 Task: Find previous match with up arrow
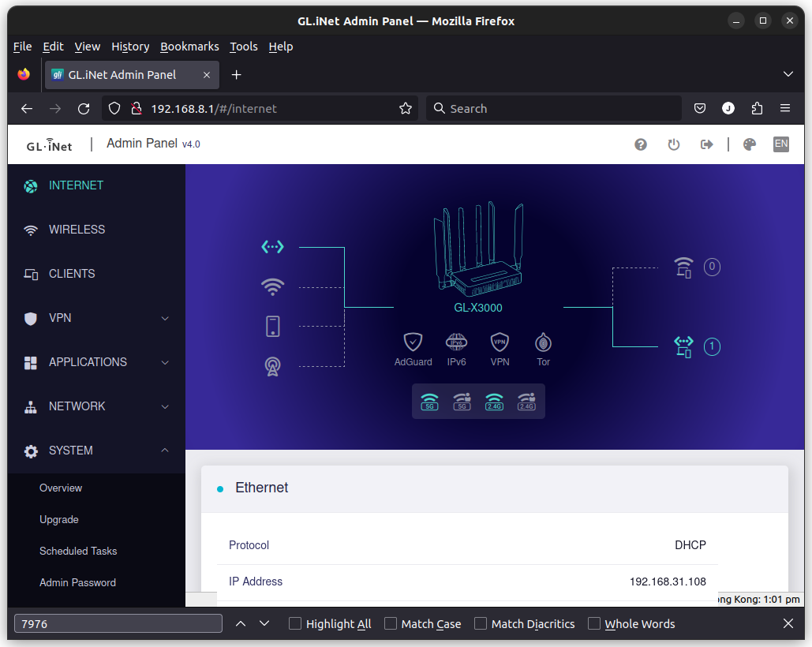pos(241,623)
